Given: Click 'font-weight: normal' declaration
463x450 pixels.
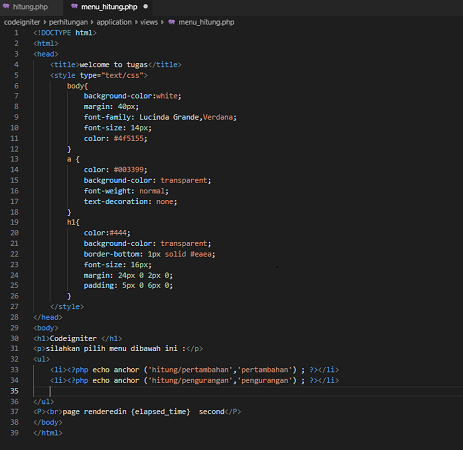Looking at the screenshot, I should (x=126, y=191).
